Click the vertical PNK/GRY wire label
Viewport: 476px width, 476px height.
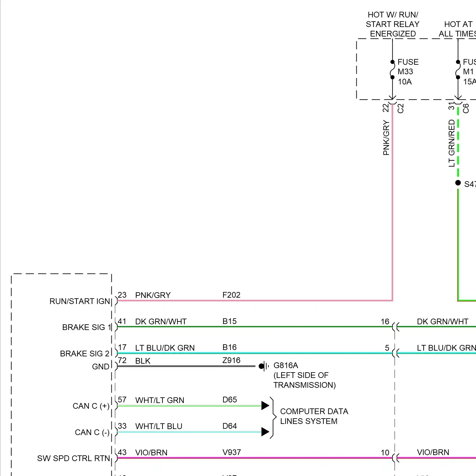pyautogui.click(x=386, y=137)
